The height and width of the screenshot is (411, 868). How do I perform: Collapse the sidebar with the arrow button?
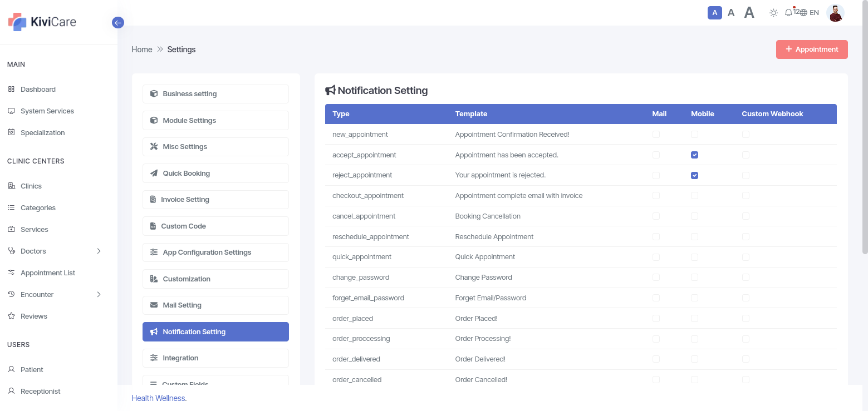[117, 23]
